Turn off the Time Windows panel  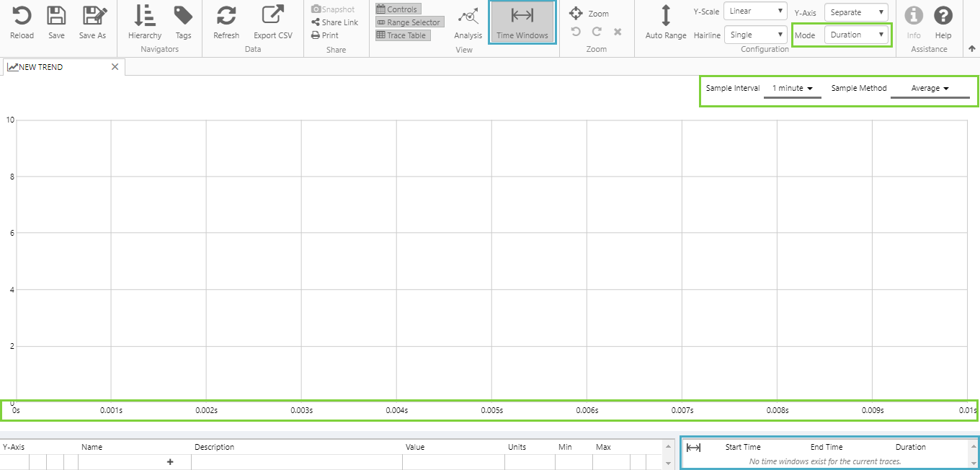tap(522, 22)
